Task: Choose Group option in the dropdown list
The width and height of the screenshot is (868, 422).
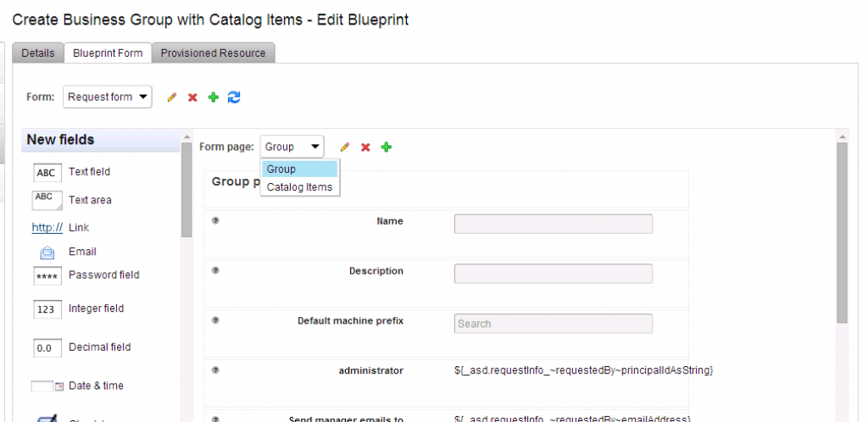Action: tap(299, 169)
